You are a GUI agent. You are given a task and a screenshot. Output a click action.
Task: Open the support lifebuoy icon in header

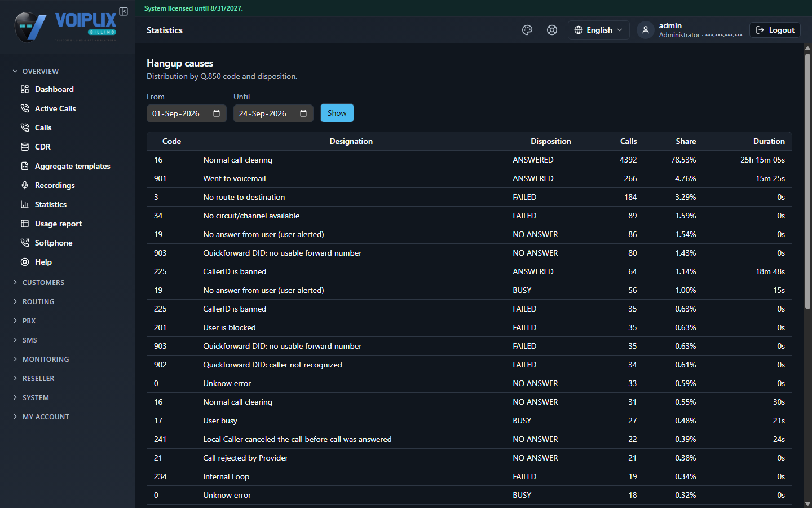point(552,30)
